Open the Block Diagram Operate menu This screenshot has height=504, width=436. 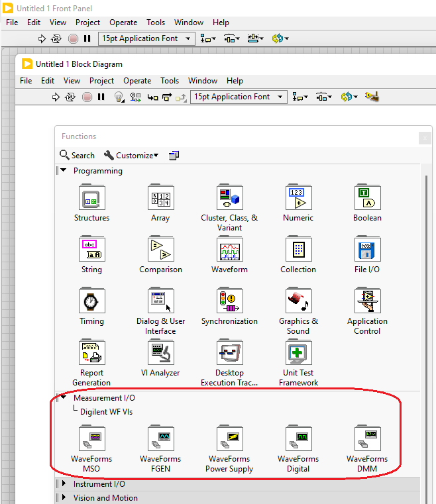137,81
